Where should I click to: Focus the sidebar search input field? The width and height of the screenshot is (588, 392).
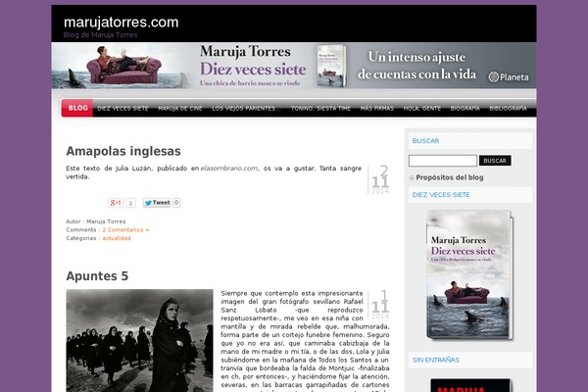[443, 161]
